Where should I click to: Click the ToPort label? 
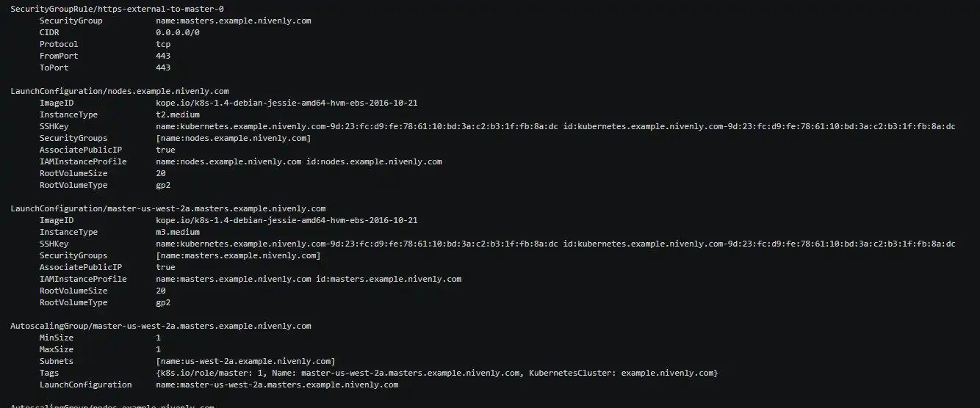click(54, 68)
